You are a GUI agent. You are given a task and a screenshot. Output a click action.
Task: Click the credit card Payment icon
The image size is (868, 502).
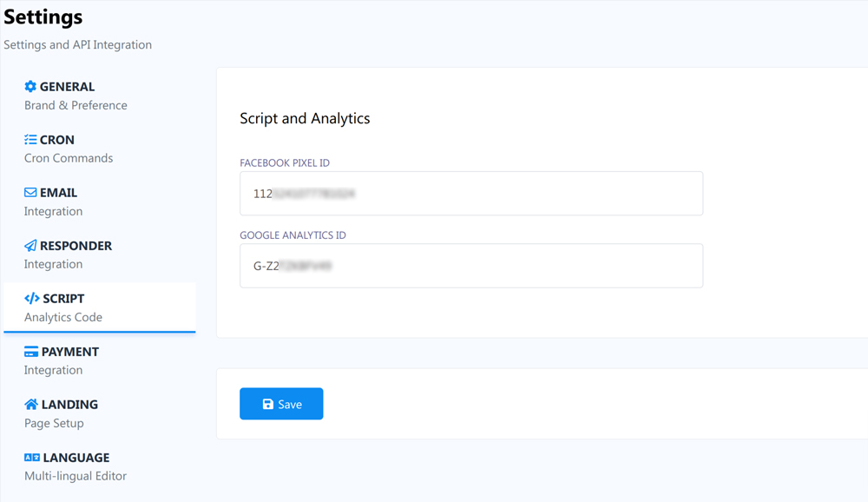[31, 352]
